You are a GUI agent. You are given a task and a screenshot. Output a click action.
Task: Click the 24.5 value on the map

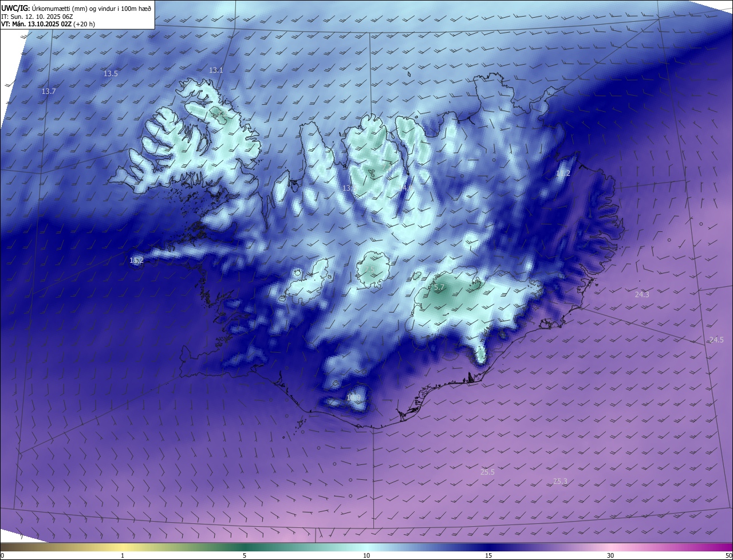point(716,340)
